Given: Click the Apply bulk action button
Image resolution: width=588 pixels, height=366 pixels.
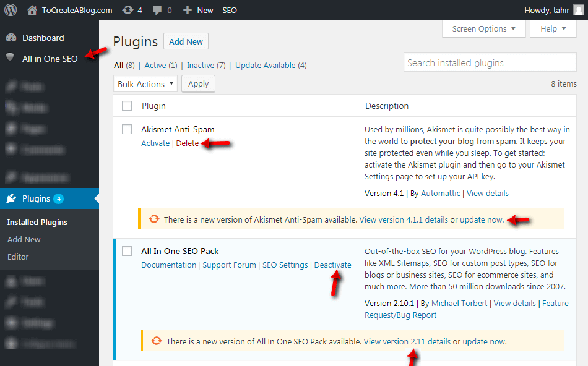Looking at the screenshot, I should pos(199,84).
